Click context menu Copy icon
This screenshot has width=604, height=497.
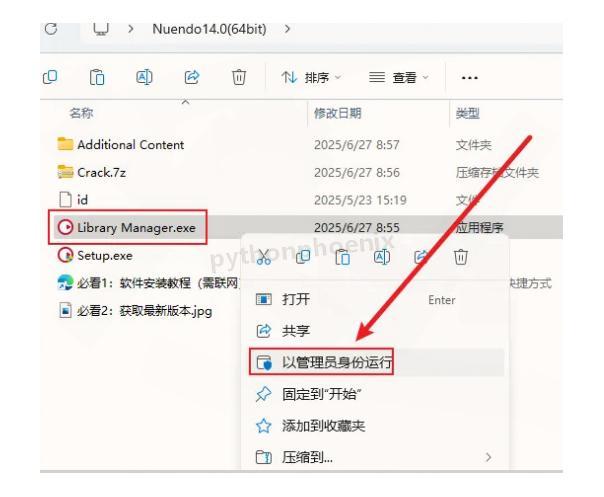(x=303, y=257)
